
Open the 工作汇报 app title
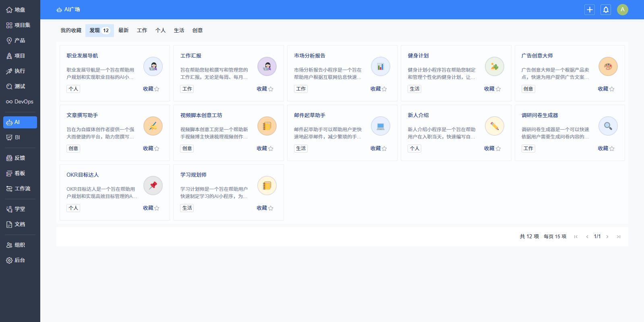tap(191, 56)
